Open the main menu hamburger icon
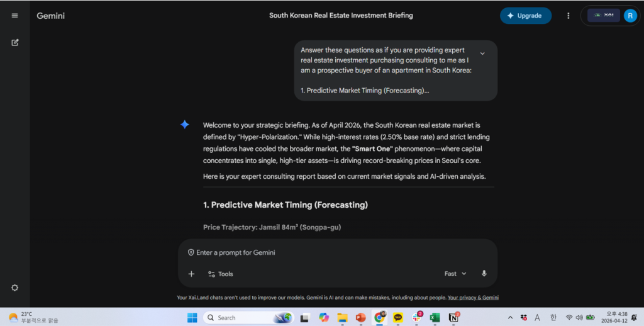Image resolution: width=644 pixels, height=326 pixels. tap(14, 16)
